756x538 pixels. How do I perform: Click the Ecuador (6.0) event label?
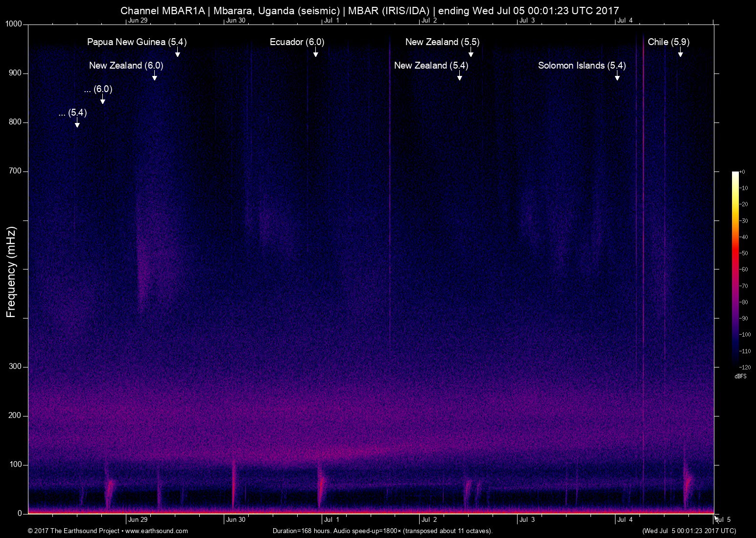coord(297,42)
